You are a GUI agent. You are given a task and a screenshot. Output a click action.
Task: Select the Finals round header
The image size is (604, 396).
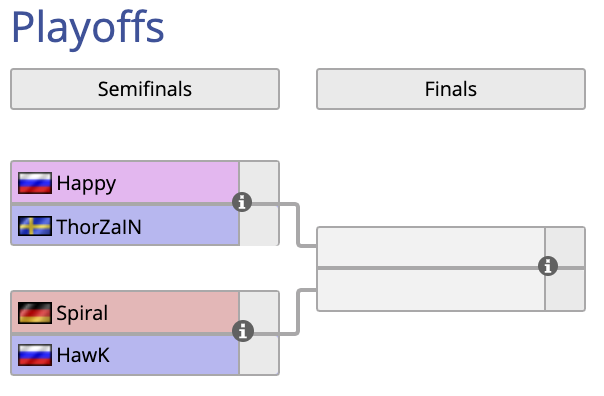tap(451, 89)
